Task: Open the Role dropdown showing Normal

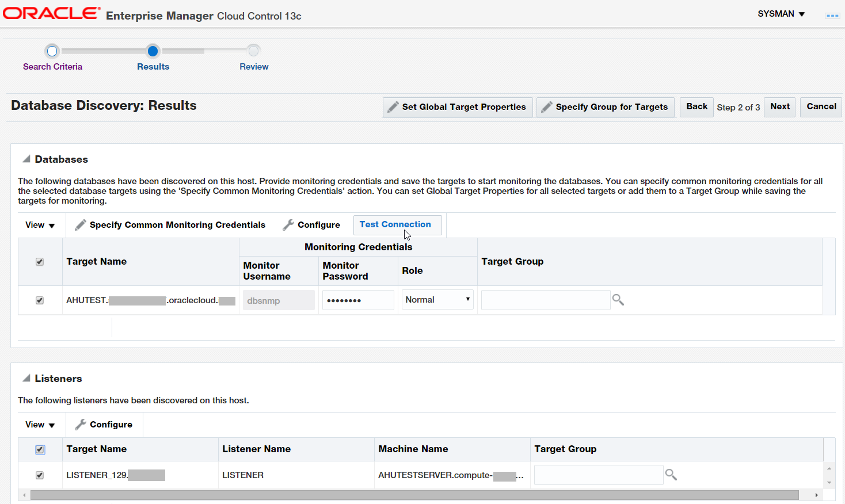Action: pyautogui.click(x=437, y=300)
